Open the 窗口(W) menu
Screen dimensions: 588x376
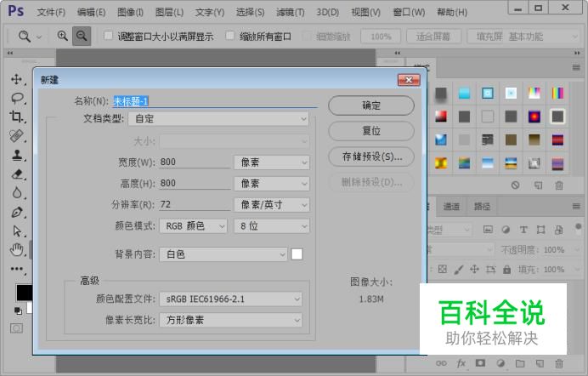[409, 13]
